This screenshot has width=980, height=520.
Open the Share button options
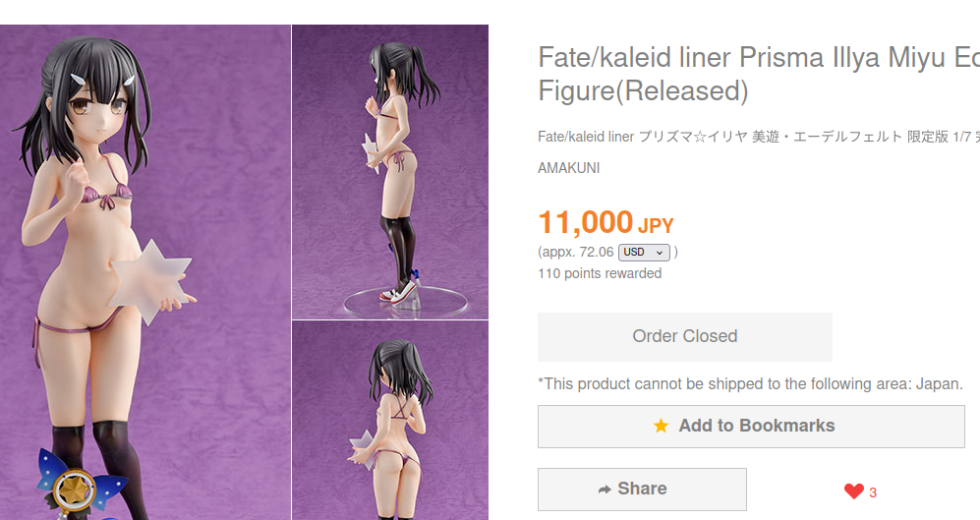point(642,490)
